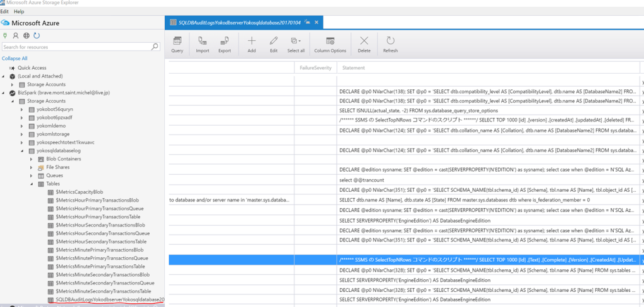
Task: Click the Microsoft Azure panel header
Action: point(35,23)
